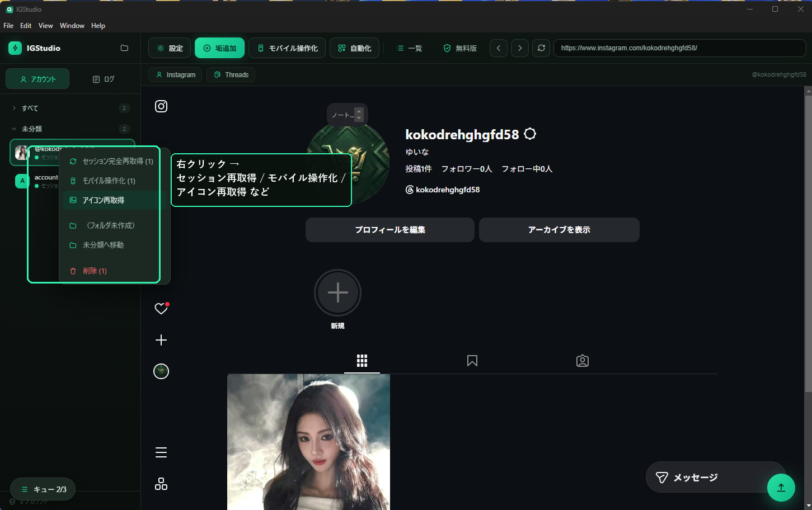This screenshot has height=510, width=812.
Task: Switch to the アカウント tab
Action: point(37,79)
